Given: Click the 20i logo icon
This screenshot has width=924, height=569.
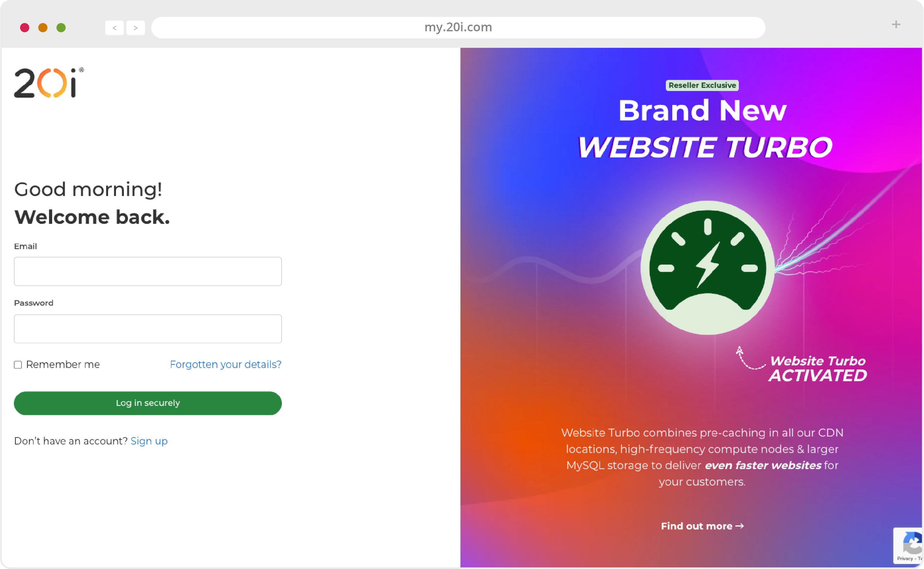Looking at the screenshot, I should 47,82.
